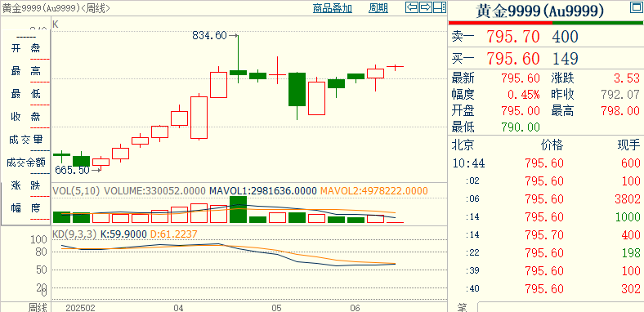The height and width of the screenshot is (312, 644).
Task: Open the 周期 period selector link
Action: tap(378, 8)
